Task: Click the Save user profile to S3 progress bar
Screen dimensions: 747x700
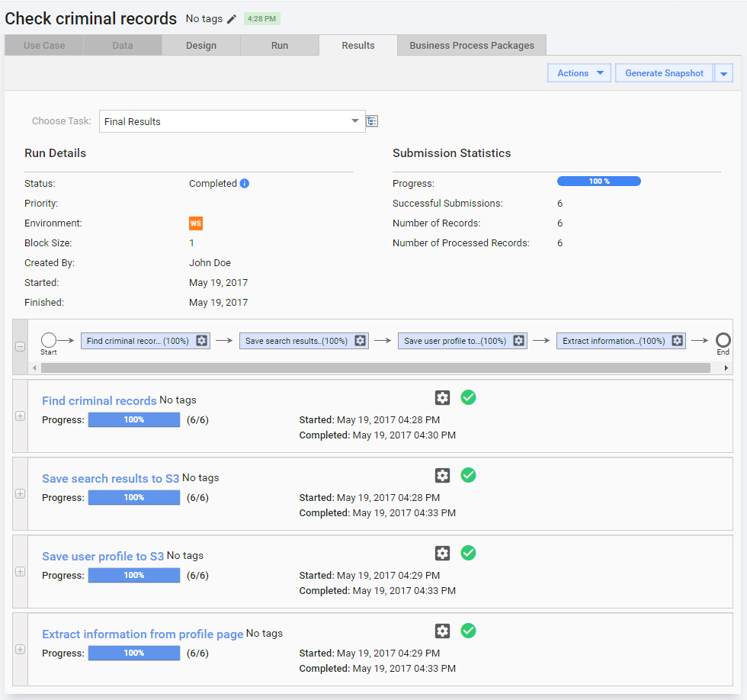Action: click(x=134, y=575)
